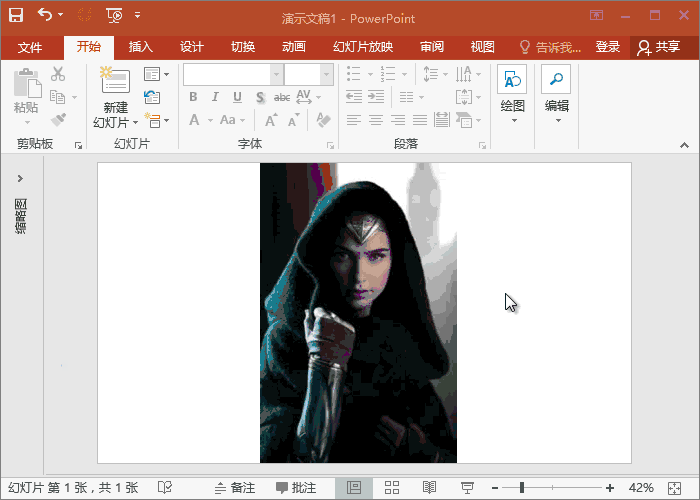
Task: Click the 新建幻灯片 icon
Action: [115, 80]
